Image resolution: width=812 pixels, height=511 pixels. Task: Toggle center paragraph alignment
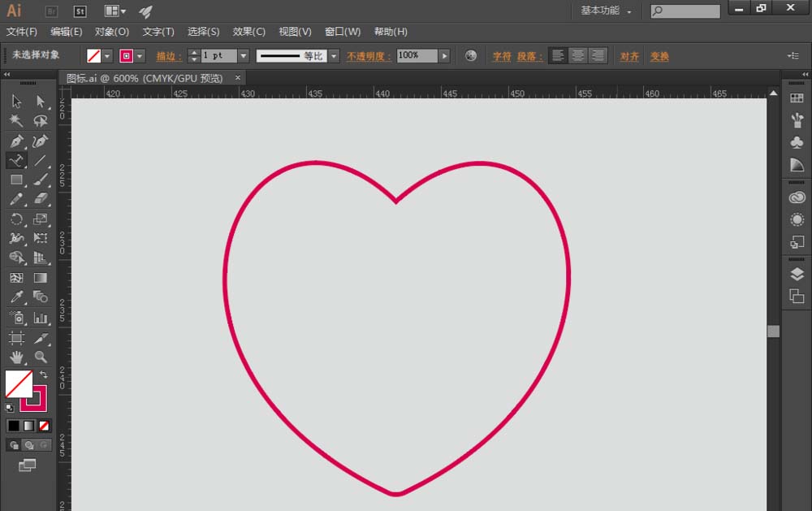[578, 55]
